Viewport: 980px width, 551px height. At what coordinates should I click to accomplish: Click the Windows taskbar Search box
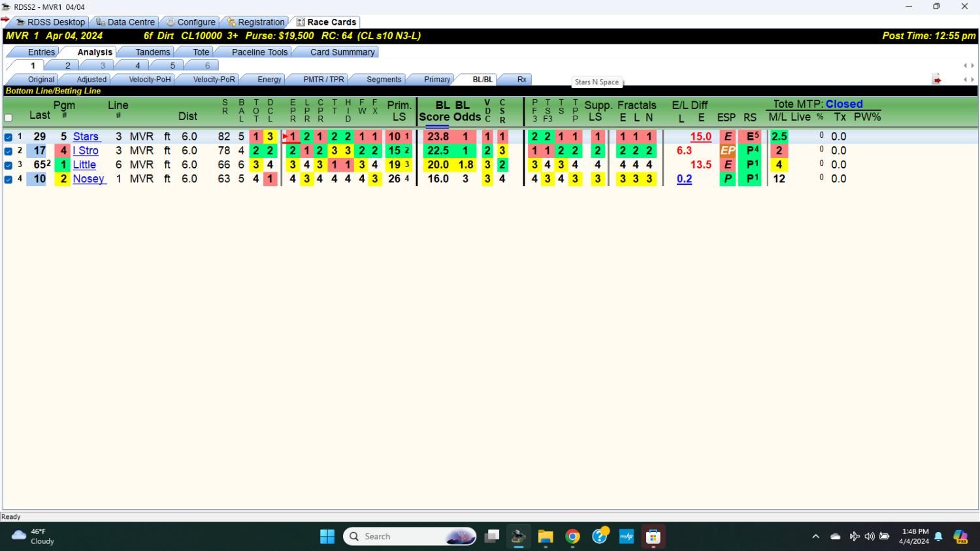pos(411,537)
